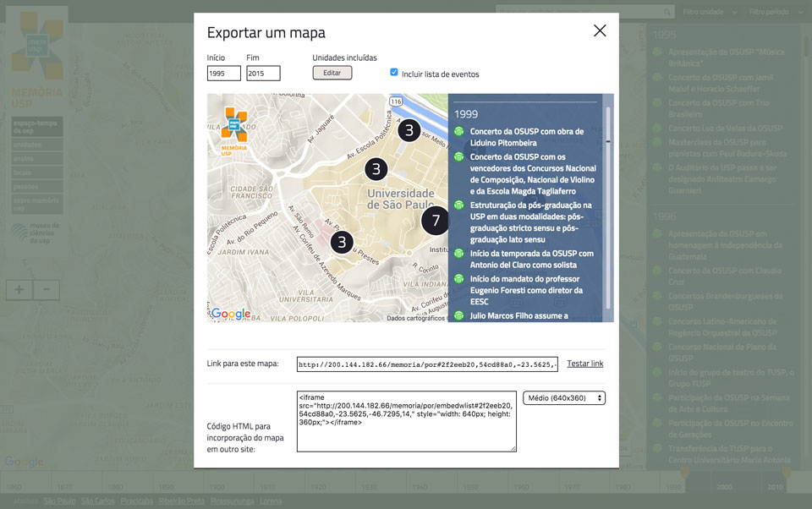Click the event list scrollbar in preview
The image size is (812, 509).
[x=608, y=207]
